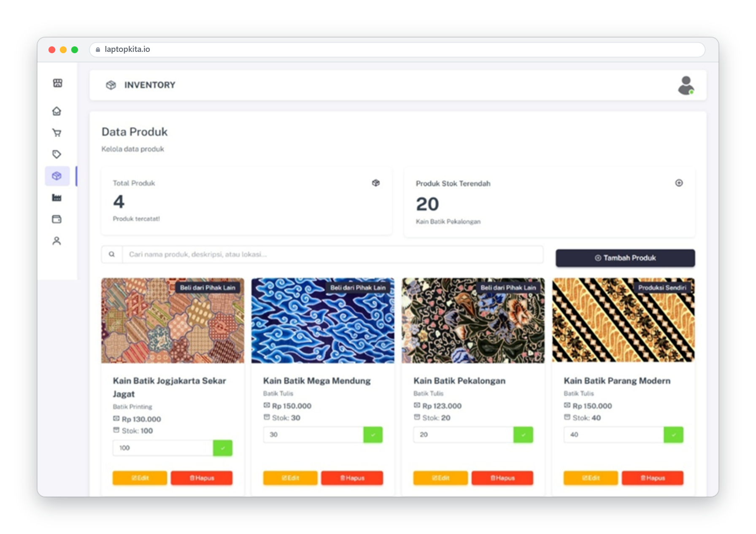This screenshot has width=756, height=534.
Task: Confirm stock for Mega Mendung
Action: tap(373, 435)
